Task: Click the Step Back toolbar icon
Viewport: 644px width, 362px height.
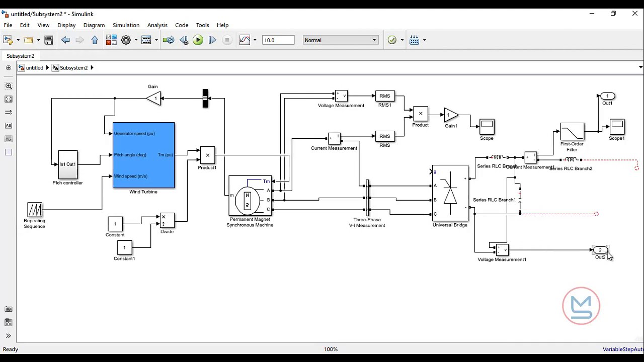Action: (x=184, y=40)
